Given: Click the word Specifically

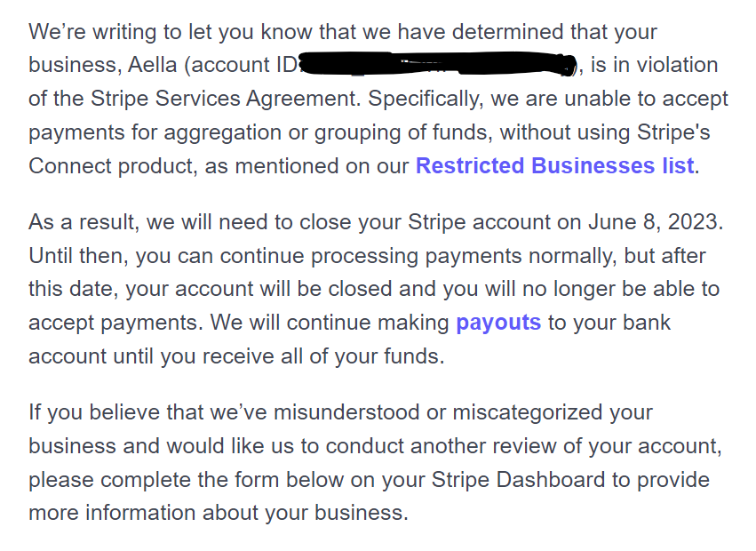Looking at the screenshot, I should 426,99.
